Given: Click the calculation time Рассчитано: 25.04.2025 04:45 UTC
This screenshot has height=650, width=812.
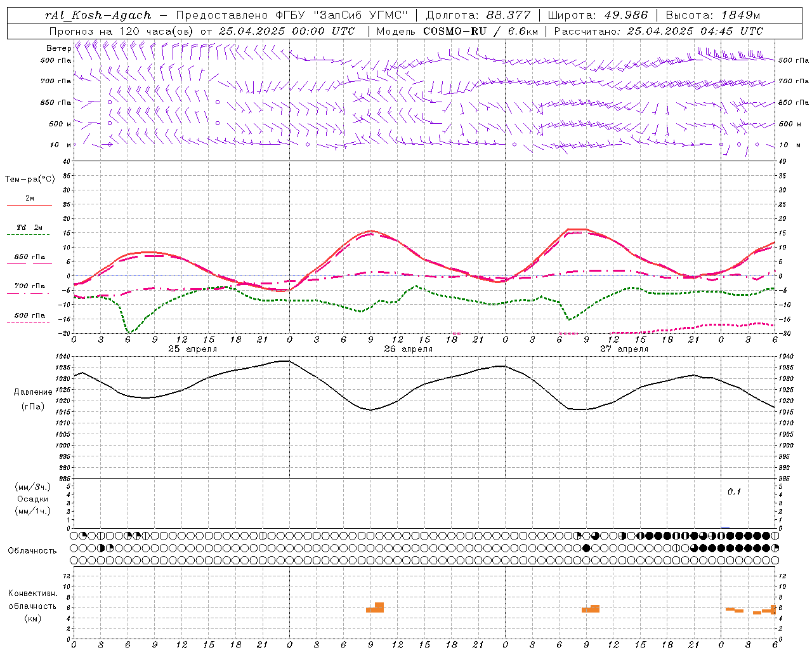Looking at the screenshot, I should (x=658, y=31).
